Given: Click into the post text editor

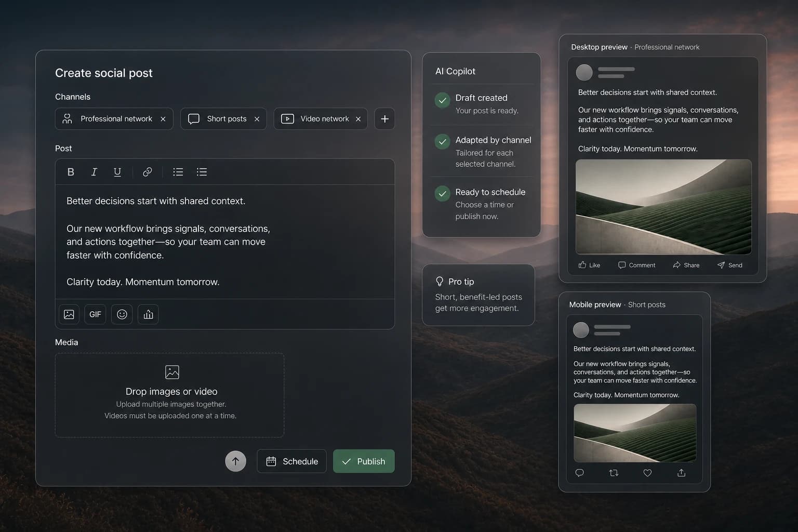Looking at the screenshot, I should [225, 242].
